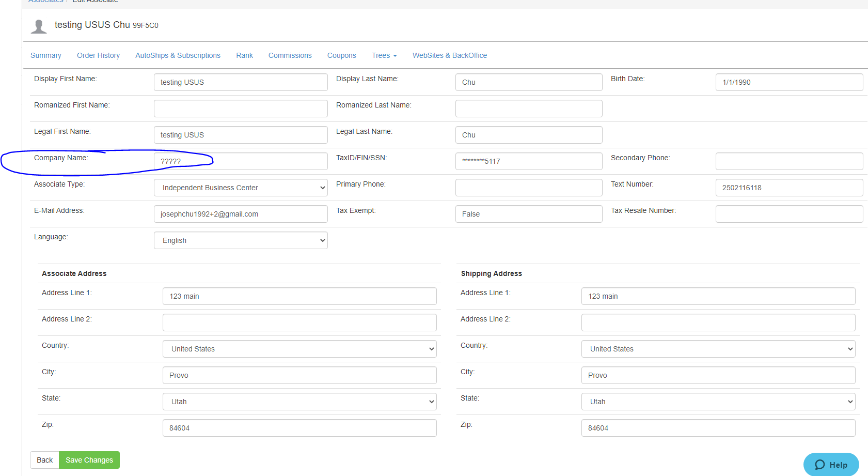This screenshot has height=476, width=868.
Task: Open the Order History tab
Action: click(98, 55)
